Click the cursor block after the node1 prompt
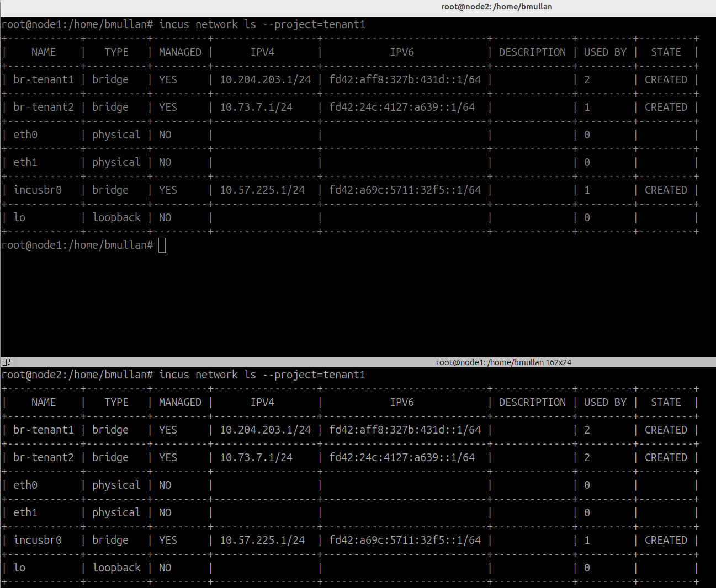This screenshot has width=716, height=588. 162,245
